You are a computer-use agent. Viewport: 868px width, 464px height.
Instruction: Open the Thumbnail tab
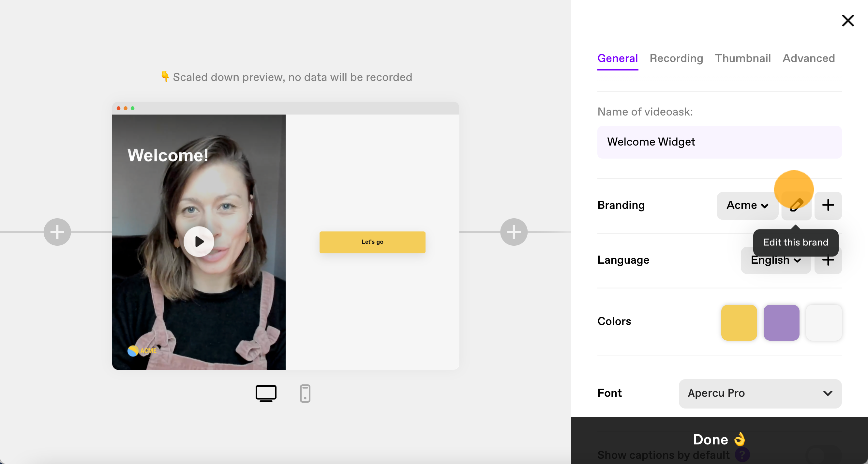pyautogui.click(x=742, y=58)
